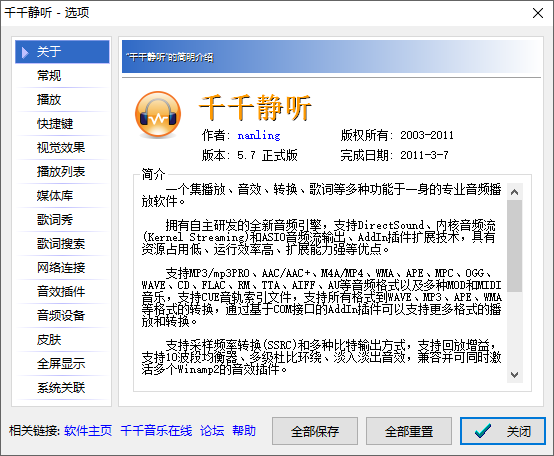
Task: Click the 全部保存 button
Action: pyautogui.click(x=315, y=431)
